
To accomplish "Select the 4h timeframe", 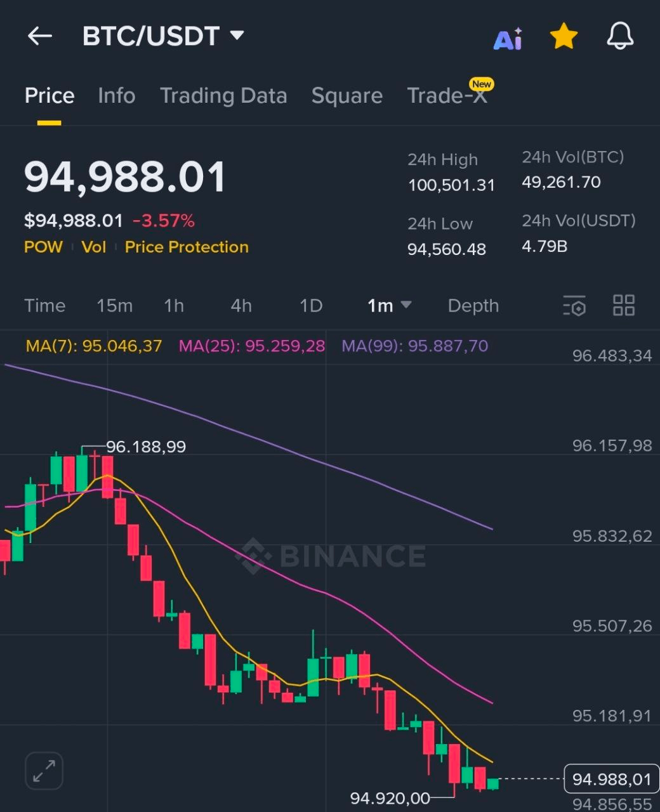I will (x=241, y=306).
